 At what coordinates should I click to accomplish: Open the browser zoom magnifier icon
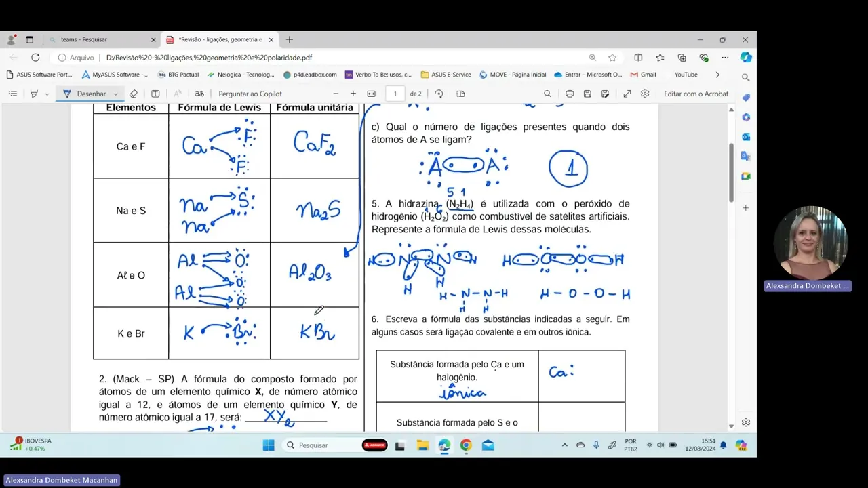(593, 58)
